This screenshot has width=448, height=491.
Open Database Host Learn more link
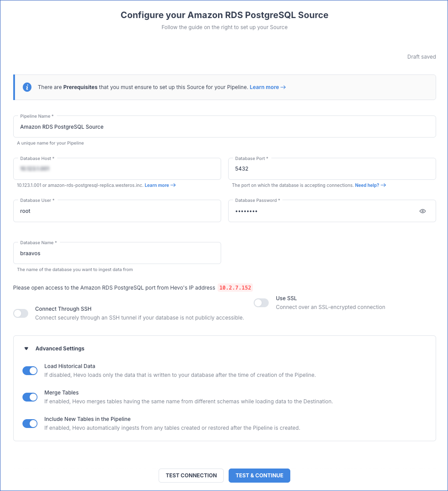(160, 186)
